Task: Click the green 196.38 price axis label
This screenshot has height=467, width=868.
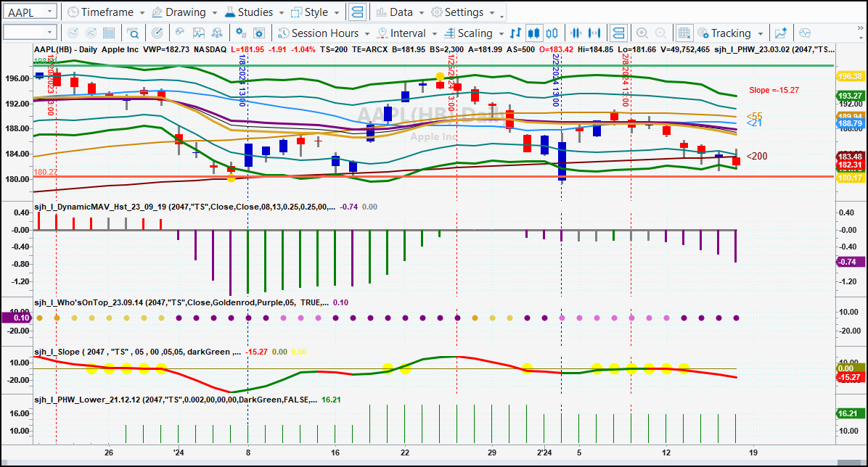Action: click(x=849, y=76)
